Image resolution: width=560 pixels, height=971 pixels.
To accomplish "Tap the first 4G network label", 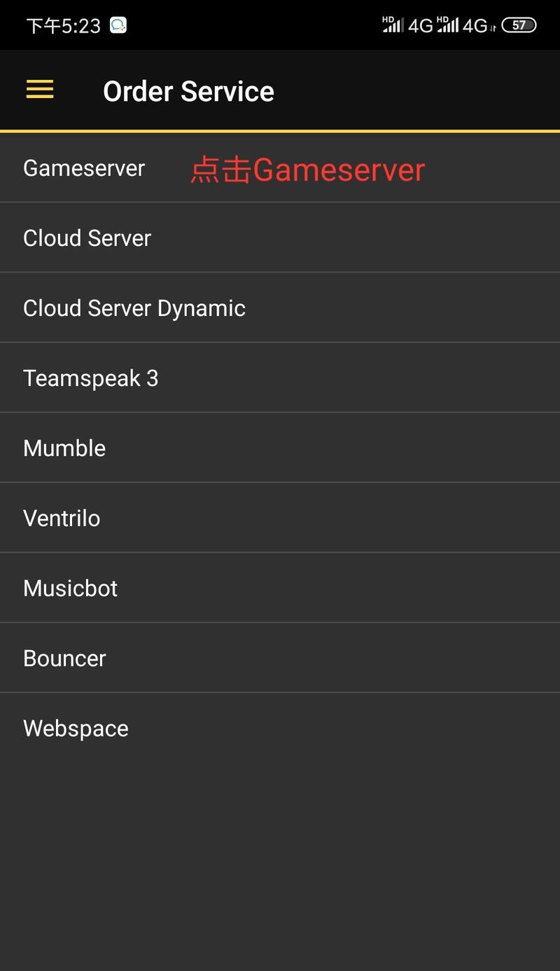I will [421, 26].
